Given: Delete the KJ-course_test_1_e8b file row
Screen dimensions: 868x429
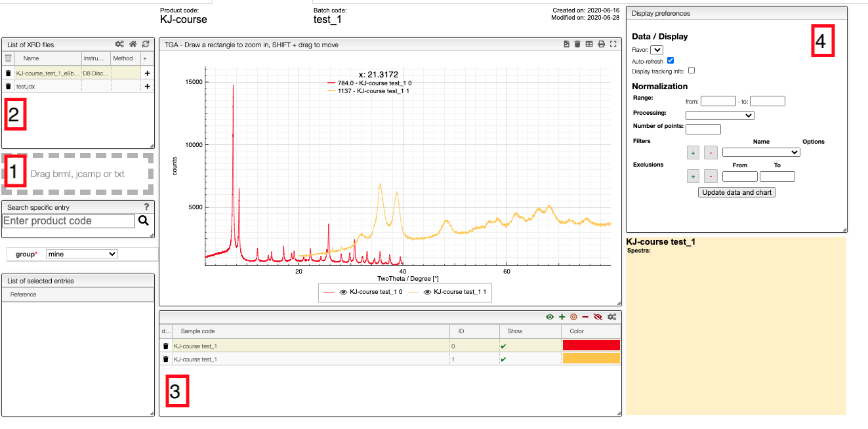Looking at the screenshot, I should tap(8, 73).
